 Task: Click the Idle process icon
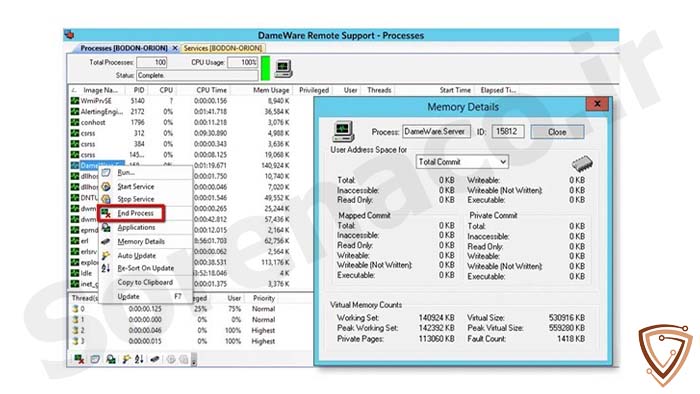75,273
